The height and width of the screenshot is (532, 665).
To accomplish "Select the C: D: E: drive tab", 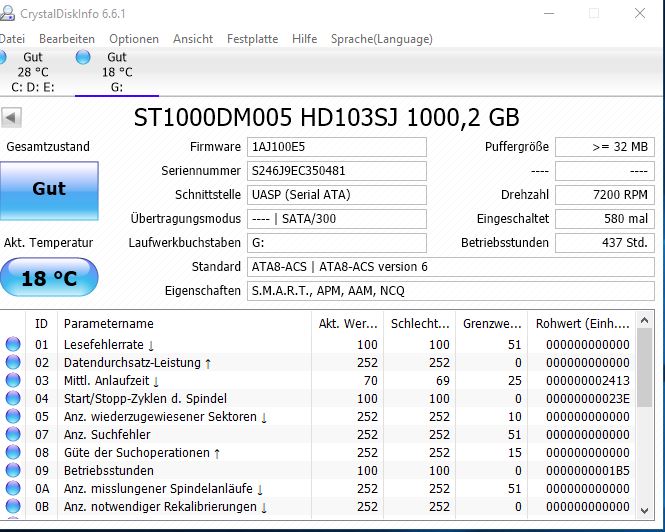I will tap(33, 72).
